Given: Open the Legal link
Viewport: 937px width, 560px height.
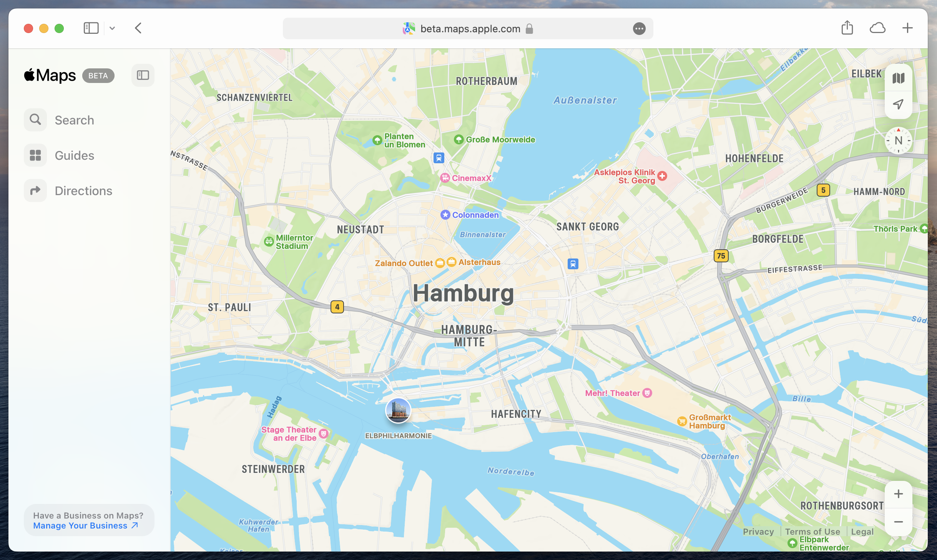Looking at the screenshot, I should [862, 532].
